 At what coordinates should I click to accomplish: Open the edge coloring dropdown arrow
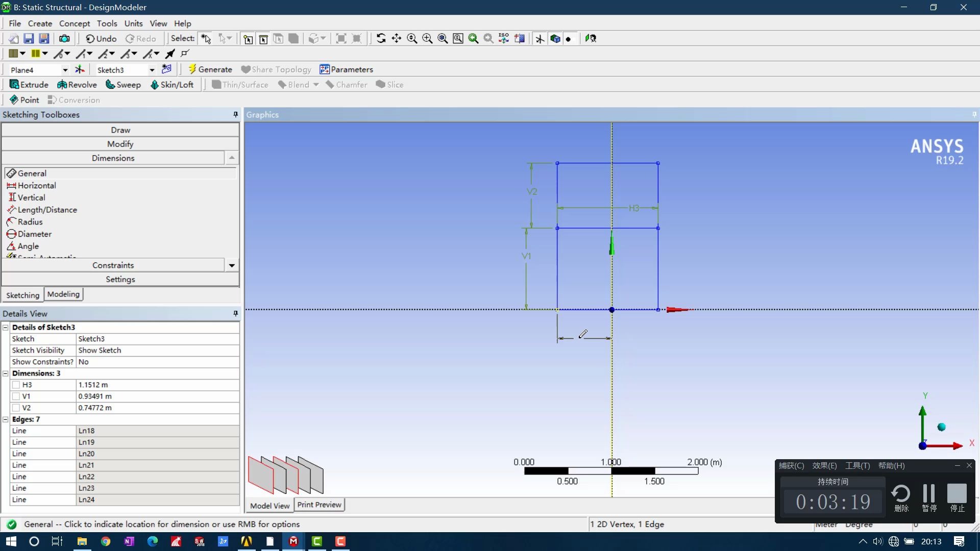pyautogui.click(x=45, y=54)
